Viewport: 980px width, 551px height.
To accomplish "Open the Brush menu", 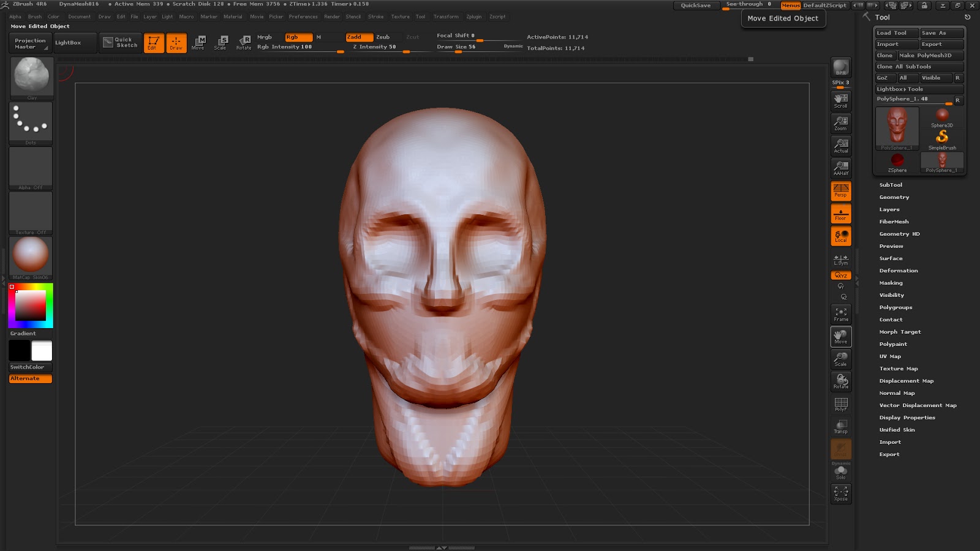I will [35, 17].
